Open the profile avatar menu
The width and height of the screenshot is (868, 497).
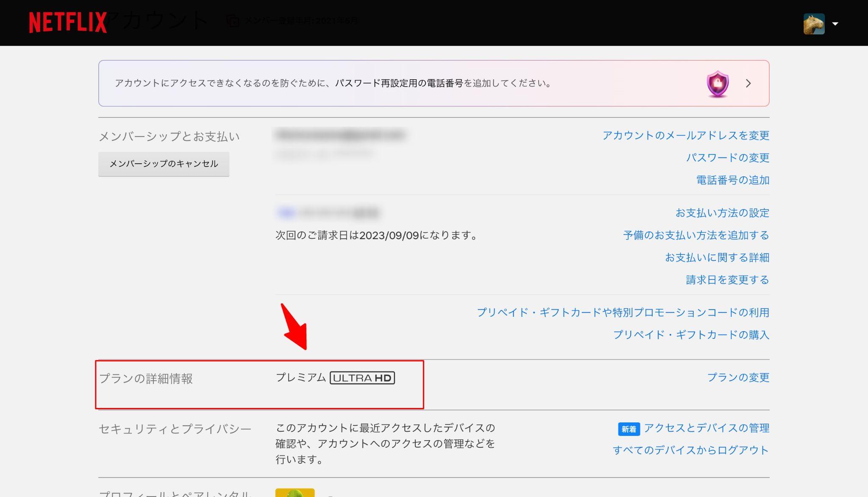[814, 24]
